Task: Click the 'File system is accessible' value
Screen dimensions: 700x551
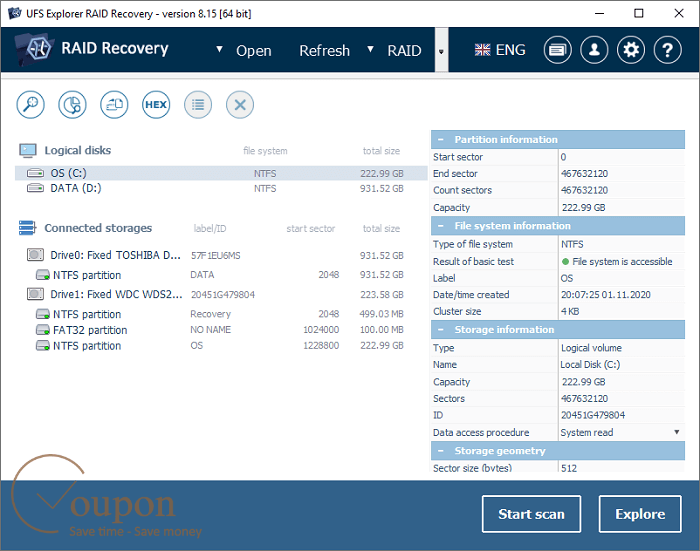Action: tap(622, 262)
